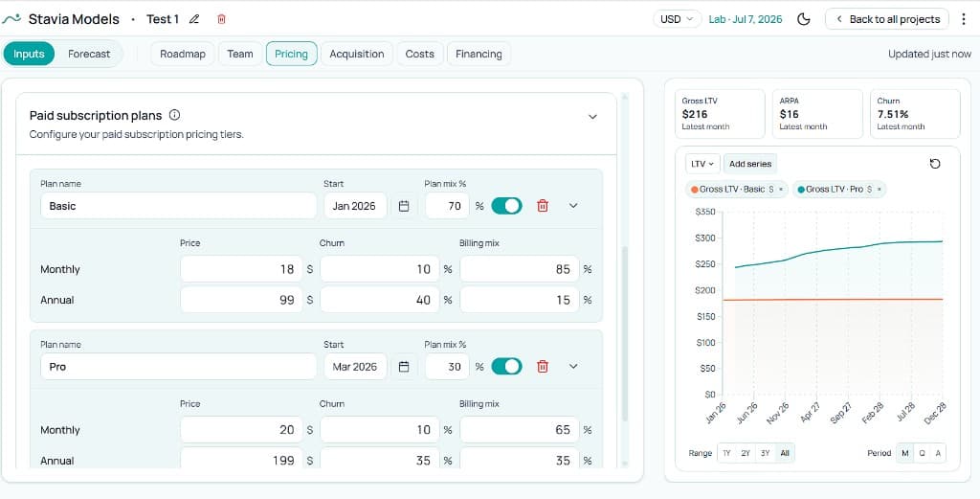Viewport: 980px width, 499px height.
Task: Click info icon beside Paid subscription plans
Action: [x=175, y=115]
